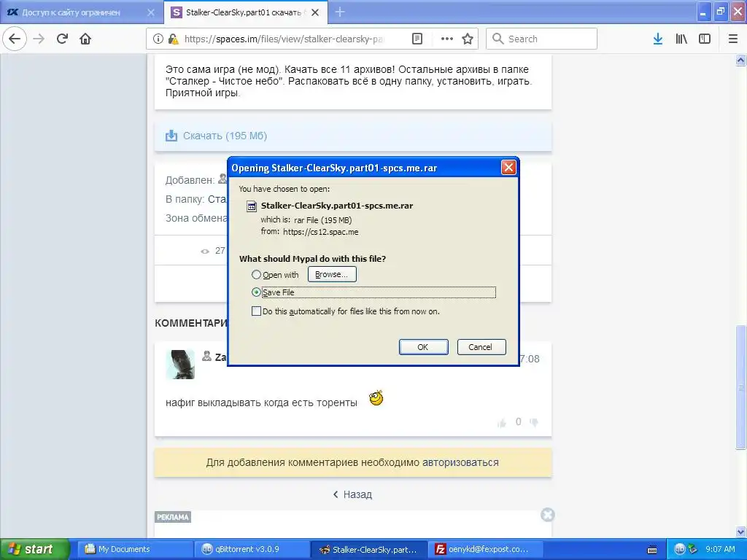
Task: Click the Stalker-ClearSky.part01-spcs.me.rar filename text
Action: tap(337, 206)
